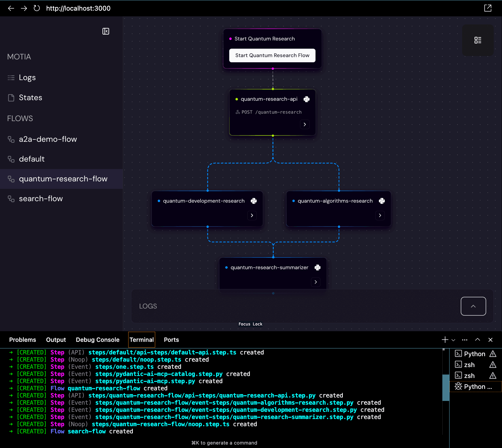502x448 pixels.
Task: Select the quantum-development-research node title
Action: click(x=204, y=201)
